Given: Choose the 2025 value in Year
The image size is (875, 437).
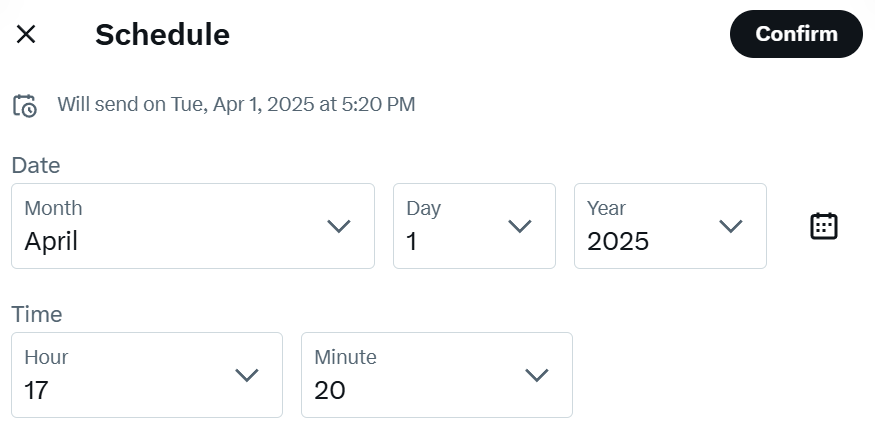Looking at the screenshot, I should click(x=618, y=241).
